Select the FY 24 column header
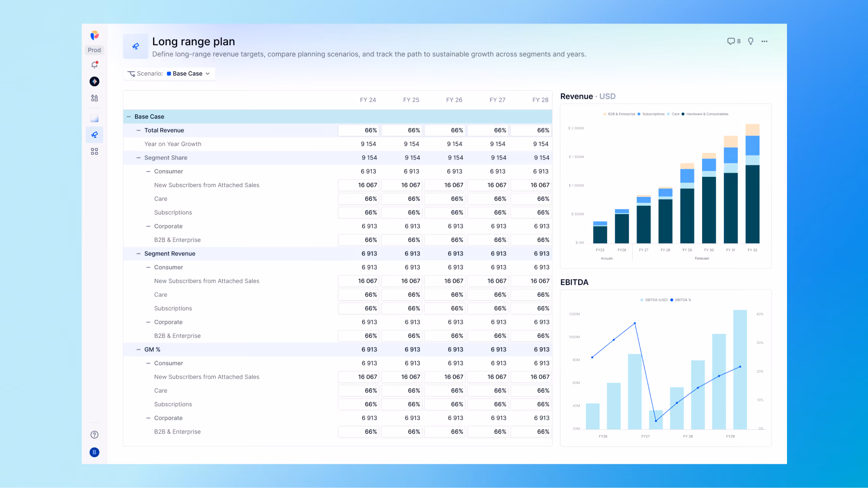Viewport: 868px width, 488px height. click(368, 100)
